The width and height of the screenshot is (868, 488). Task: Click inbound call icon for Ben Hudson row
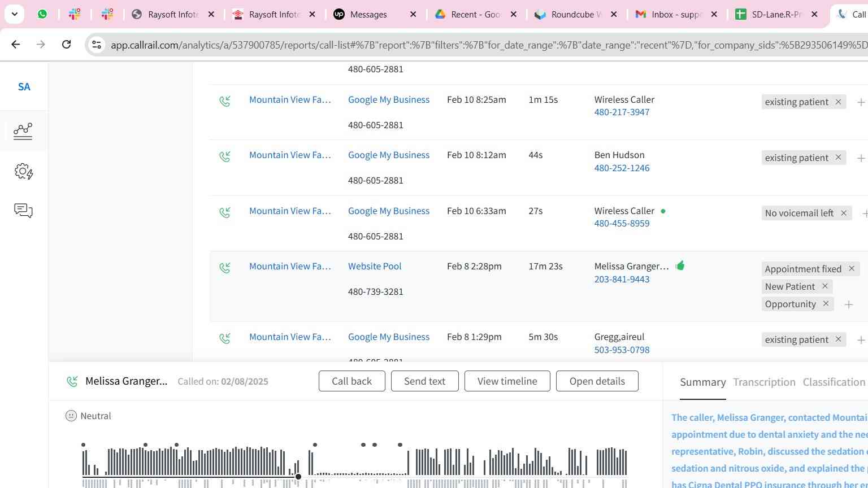pyautogui.click(x=225, y=156)
